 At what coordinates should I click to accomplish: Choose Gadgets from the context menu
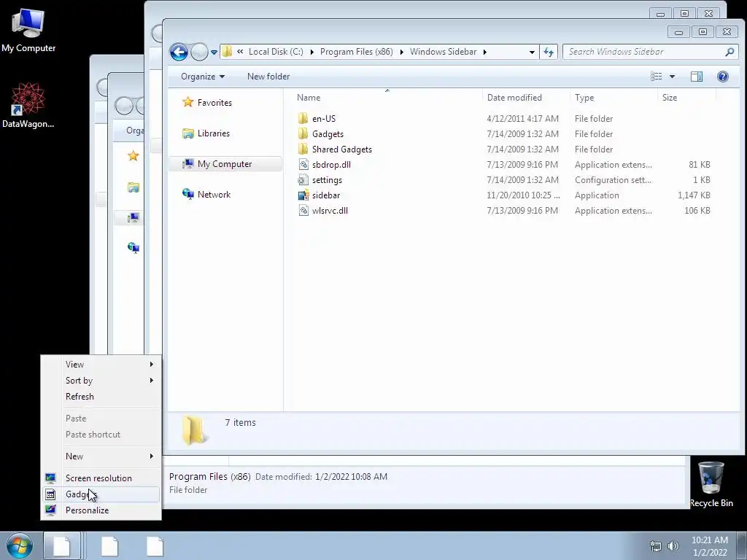pyautogui.click(x=101, y=494)
